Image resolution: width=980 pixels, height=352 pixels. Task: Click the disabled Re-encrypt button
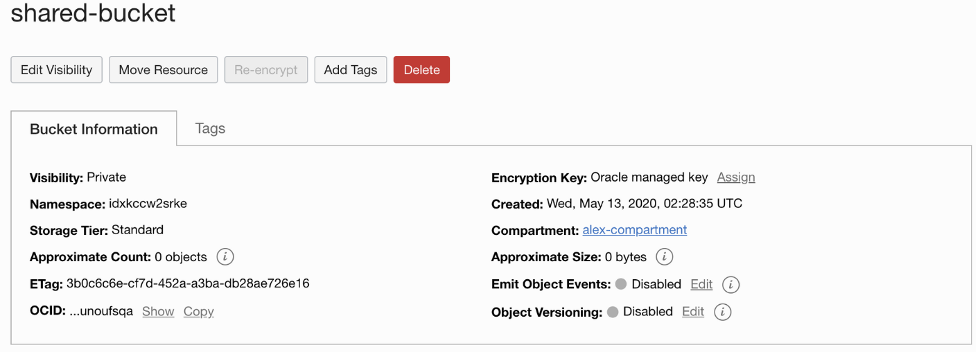click(266, 70)
